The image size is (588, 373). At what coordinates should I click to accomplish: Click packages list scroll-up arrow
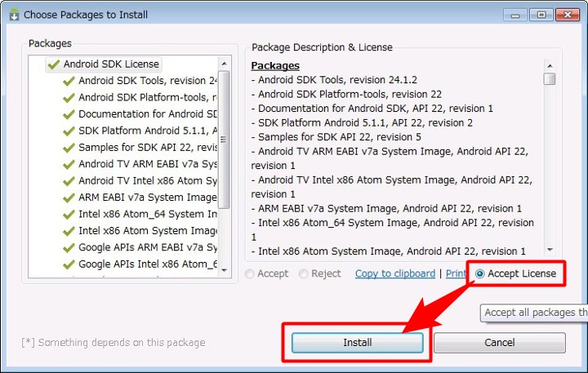(224, 64)
